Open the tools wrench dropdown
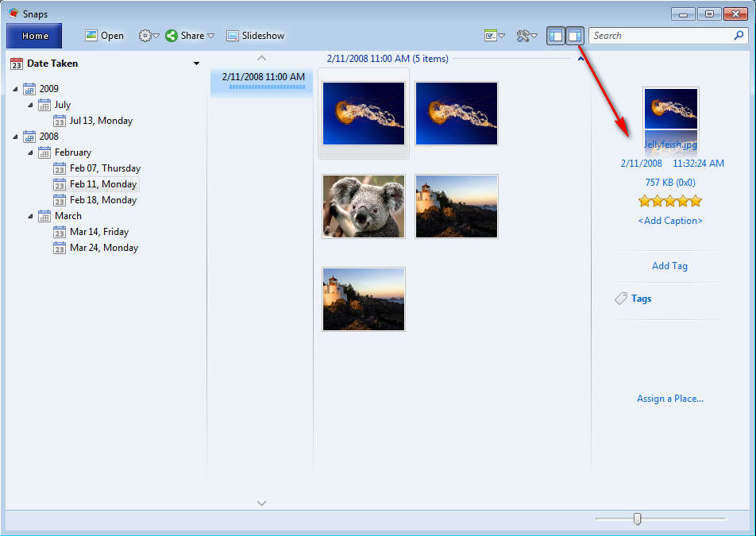 point(526,36)
